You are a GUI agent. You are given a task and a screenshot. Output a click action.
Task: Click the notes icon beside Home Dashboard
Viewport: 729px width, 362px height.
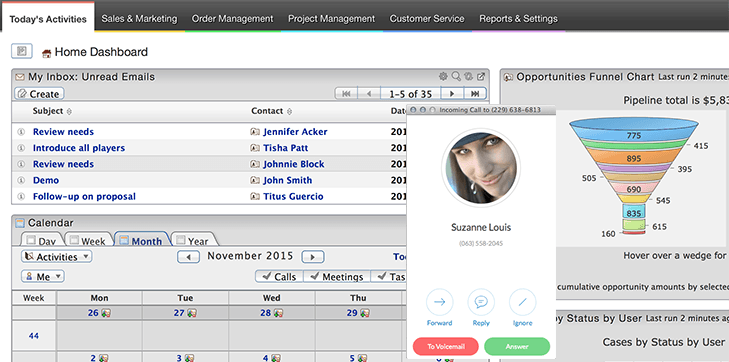[21, 51]
